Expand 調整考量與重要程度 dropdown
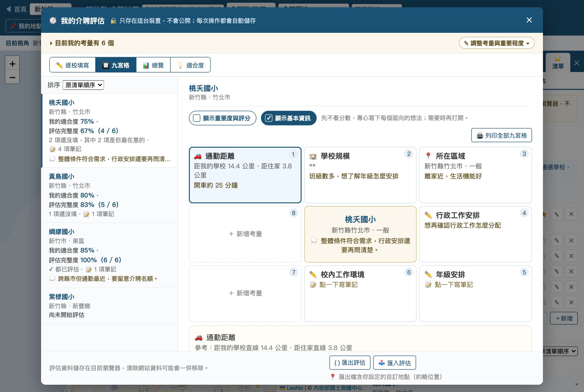The image size is (584, 392). [496, 43]
